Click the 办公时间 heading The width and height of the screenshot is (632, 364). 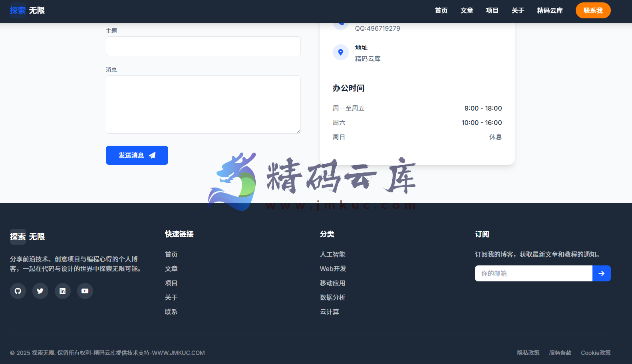[349, 88]
